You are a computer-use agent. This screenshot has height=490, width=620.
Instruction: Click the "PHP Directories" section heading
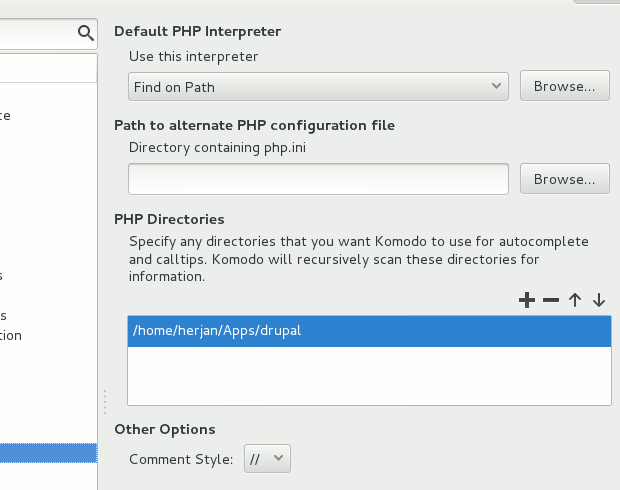169,219
